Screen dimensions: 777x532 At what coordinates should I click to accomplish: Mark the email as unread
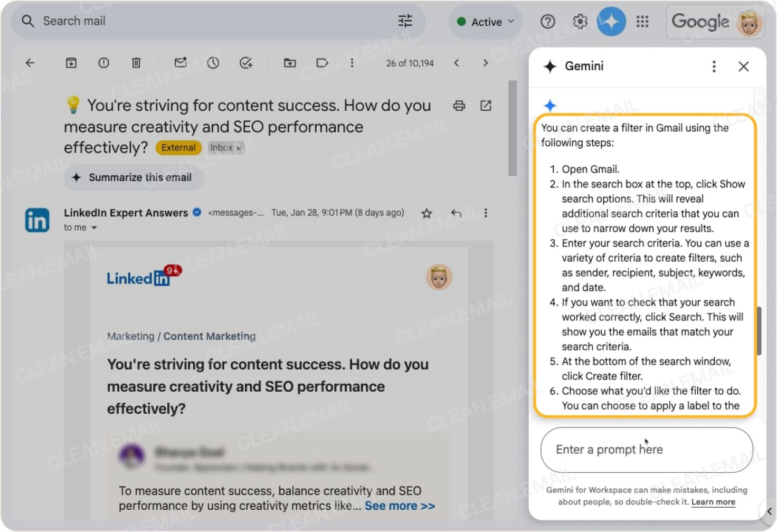click(x=181, y=63)
